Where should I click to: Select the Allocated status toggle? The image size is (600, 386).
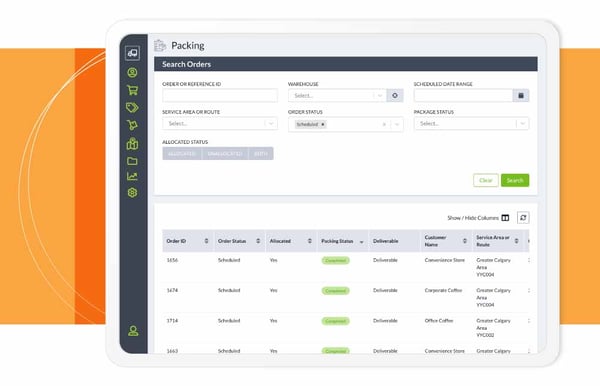click(182, 153)
